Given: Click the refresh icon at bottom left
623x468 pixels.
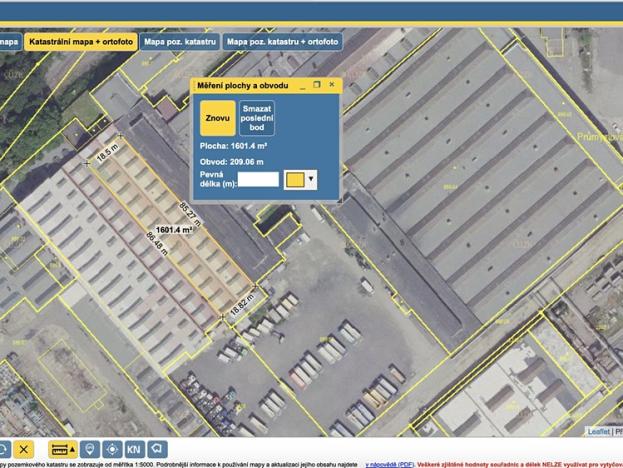Looking at the screenshot, I should [x=3, y=449].
